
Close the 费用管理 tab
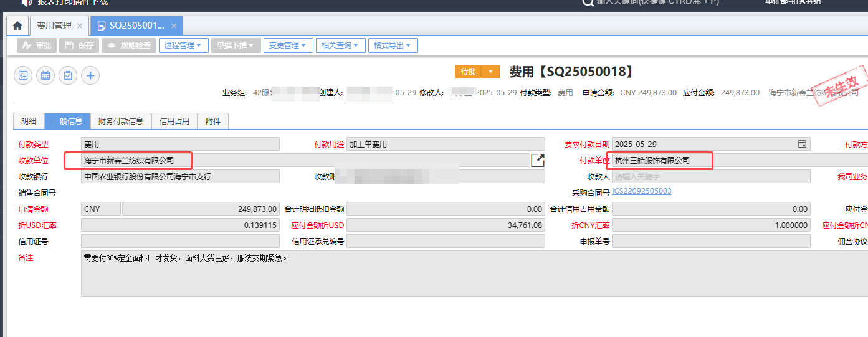point(80,26)
